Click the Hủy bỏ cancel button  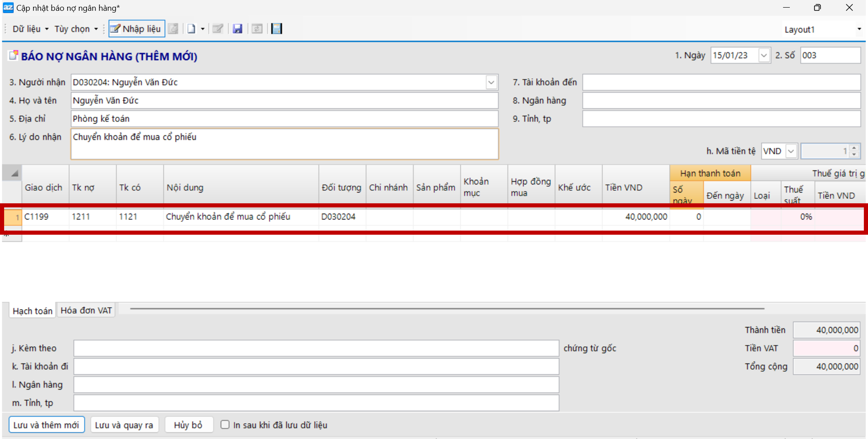click(188, 425)
